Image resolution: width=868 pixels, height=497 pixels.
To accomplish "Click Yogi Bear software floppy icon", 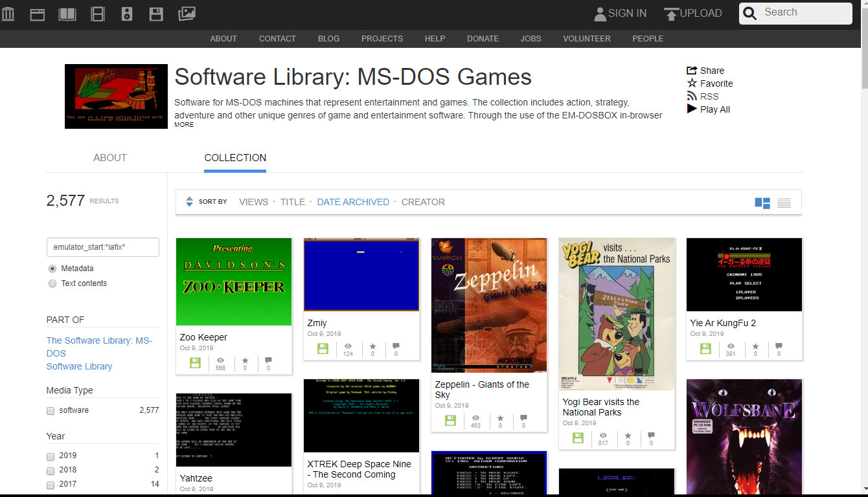I will 578,437.
